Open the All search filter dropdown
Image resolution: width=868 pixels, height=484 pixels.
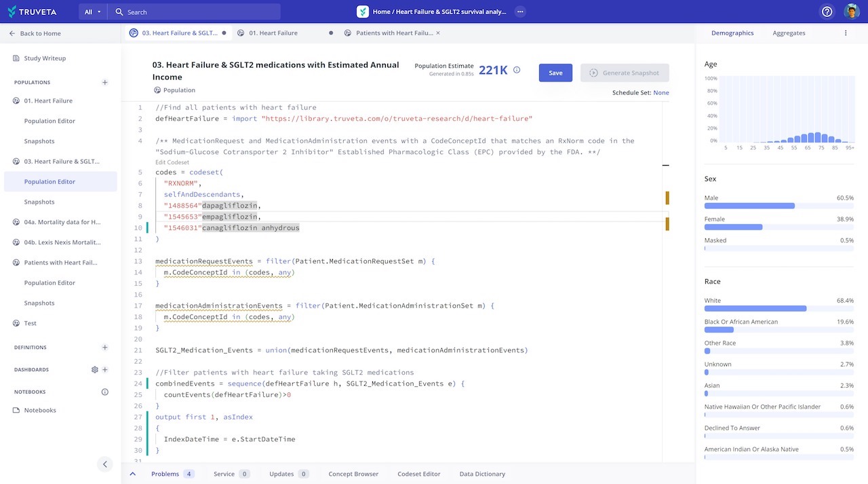point(90,12)
